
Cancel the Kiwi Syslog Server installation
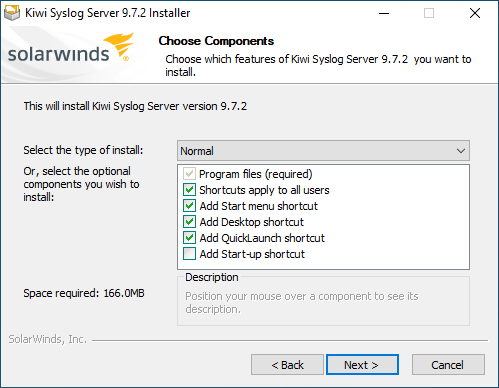pos(448,365)
